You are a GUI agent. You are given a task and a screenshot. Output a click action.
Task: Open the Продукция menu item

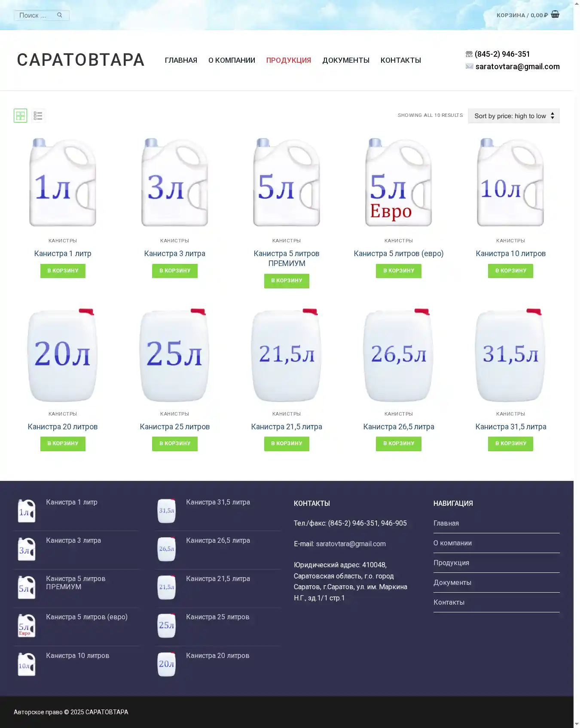pos(288,60)
